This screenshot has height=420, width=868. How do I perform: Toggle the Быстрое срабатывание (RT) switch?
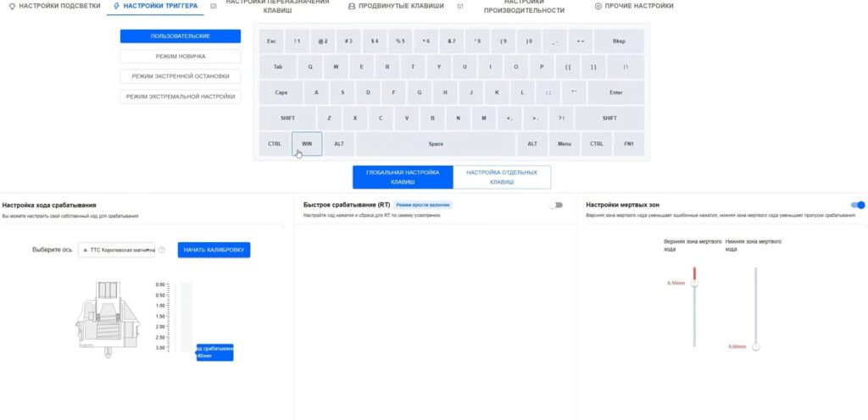(x=555, y=205)
